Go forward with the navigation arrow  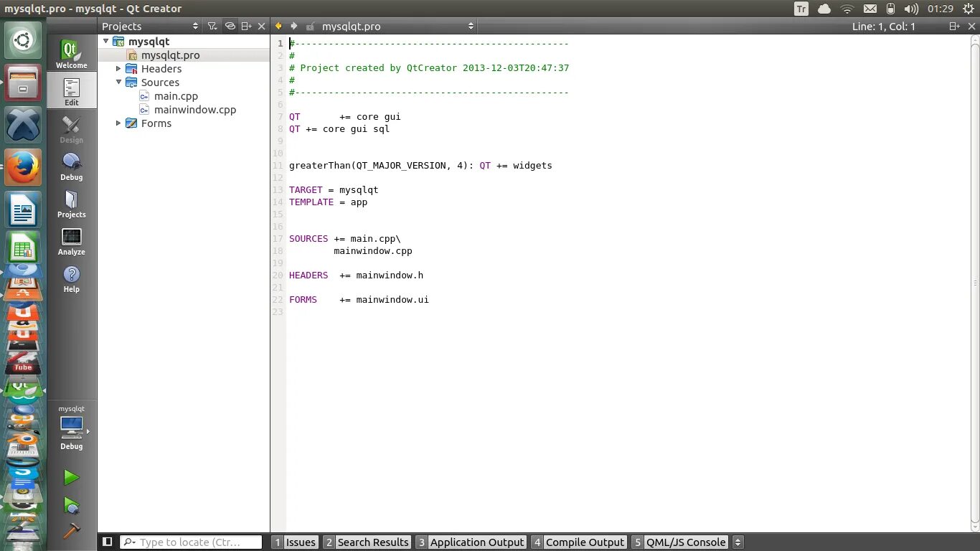point(294,26)
